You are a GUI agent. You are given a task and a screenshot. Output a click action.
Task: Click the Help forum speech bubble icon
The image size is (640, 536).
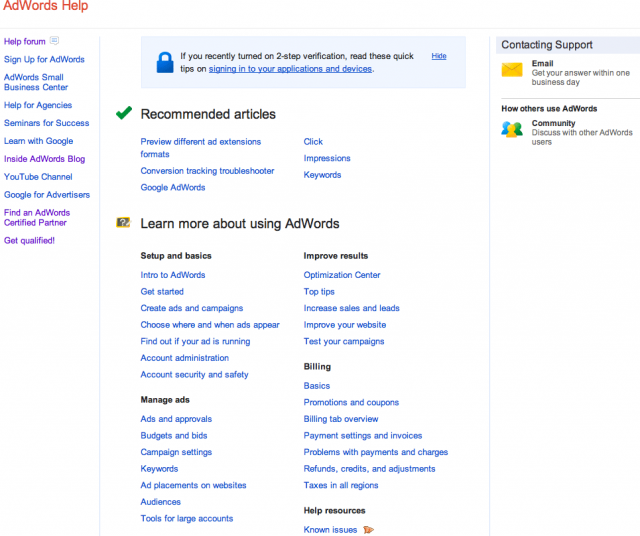(x=54, y=40)
